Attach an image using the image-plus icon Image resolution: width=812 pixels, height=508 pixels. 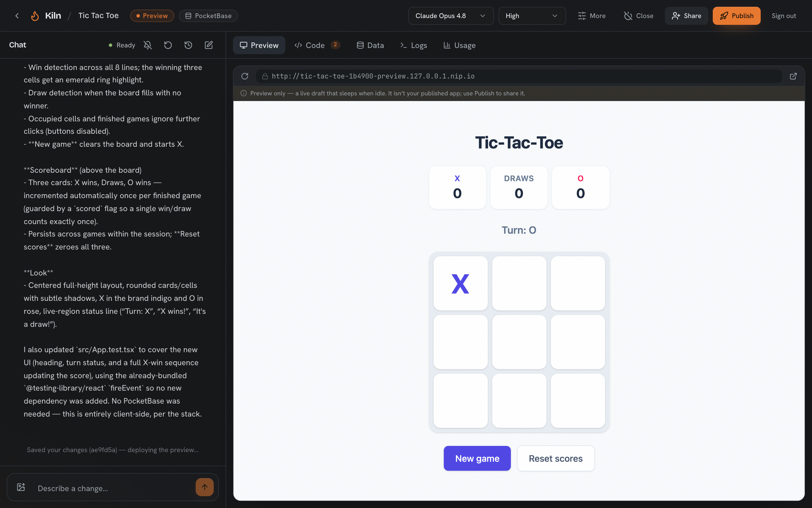[x=21, y=487]
